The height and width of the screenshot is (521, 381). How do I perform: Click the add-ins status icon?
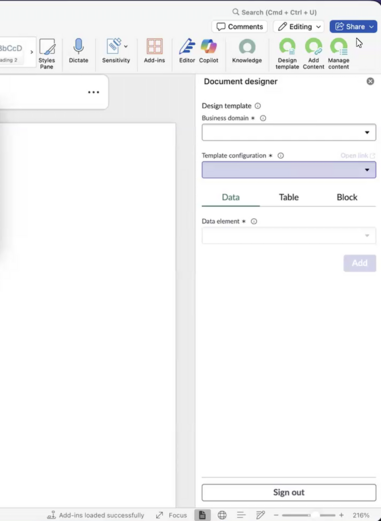tap(51, 515)
